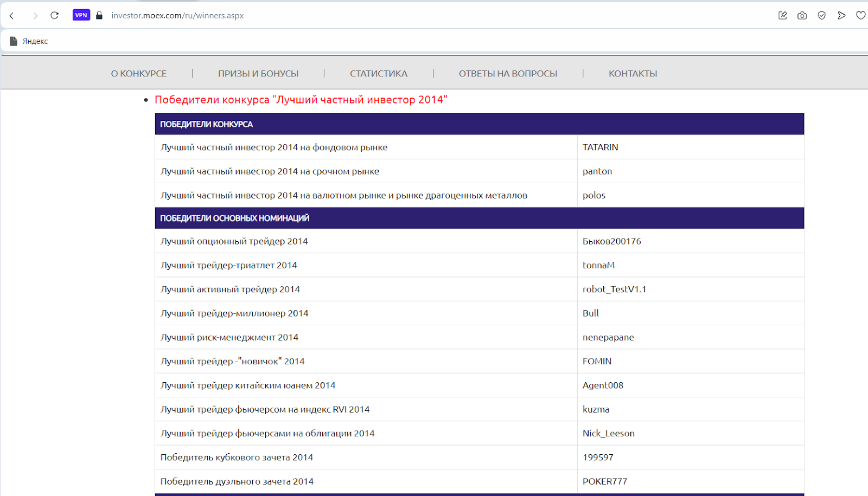Select Лучший опционный трейдер 2014 cell
868x496 pixels.
[x=366, y=241]
